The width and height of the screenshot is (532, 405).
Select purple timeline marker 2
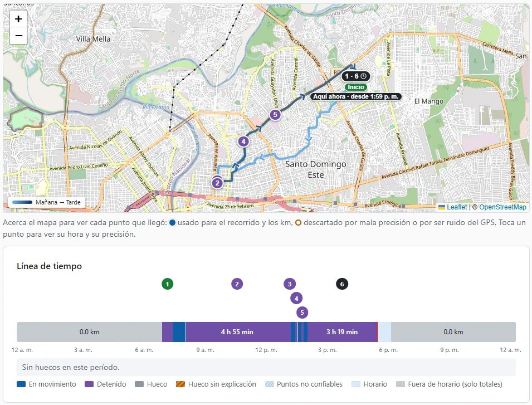237,284
